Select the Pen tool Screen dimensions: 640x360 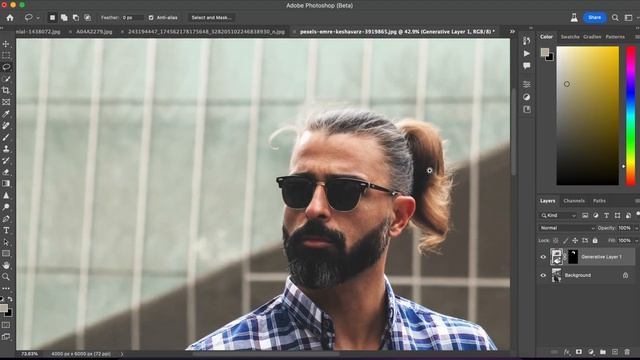[x=6, y=219]
